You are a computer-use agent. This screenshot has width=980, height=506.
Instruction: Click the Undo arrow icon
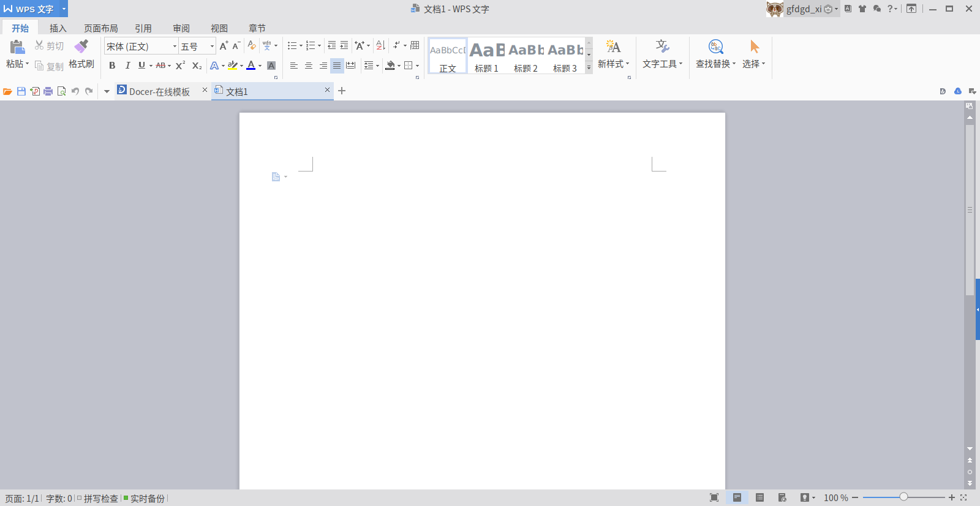(75, 91)
